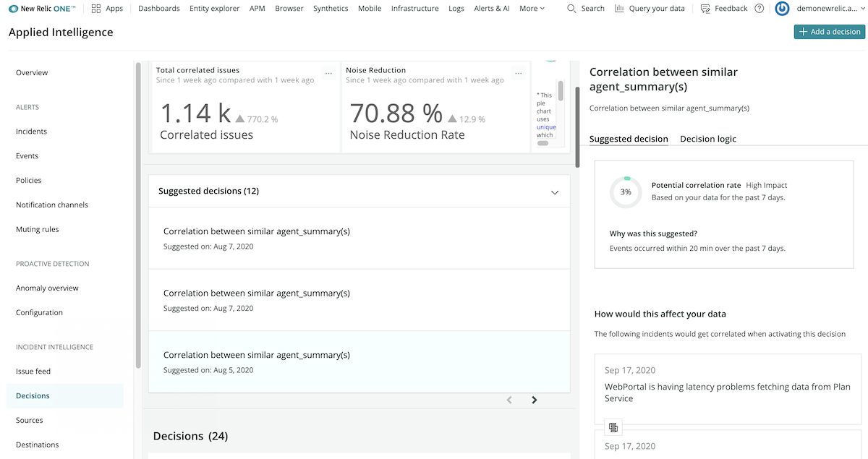Viewport: 868px width, 459px height.
Task: Go to Incidents in the sidebar
Action: click(31, 132)
